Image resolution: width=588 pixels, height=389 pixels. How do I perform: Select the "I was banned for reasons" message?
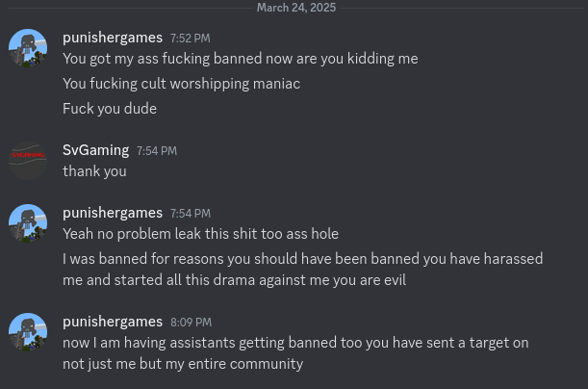[302, 270]
